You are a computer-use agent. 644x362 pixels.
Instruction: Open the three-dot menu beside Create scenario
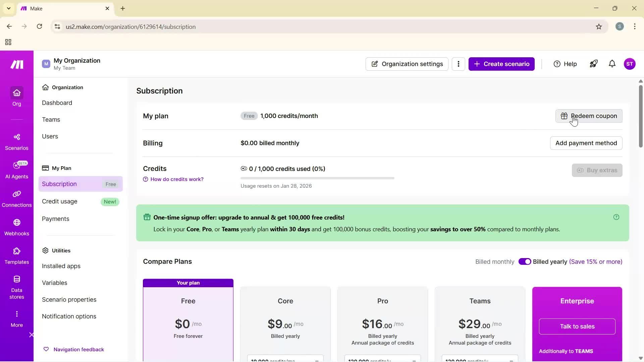point(459,64)
